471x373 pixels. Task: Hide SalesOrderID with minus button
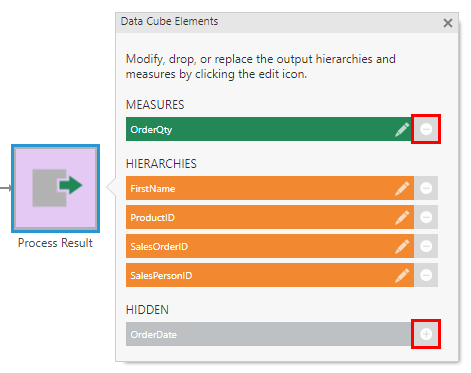(426, 246)
